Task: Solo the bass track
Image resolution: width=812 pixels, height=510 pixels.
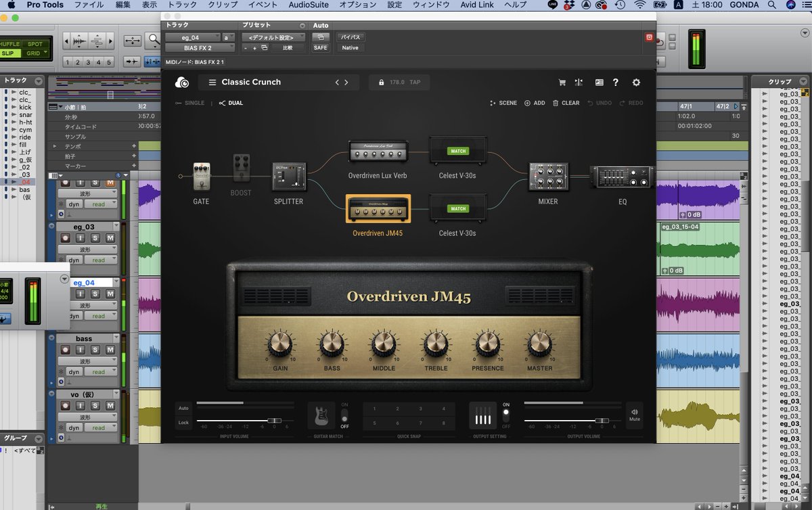Action: pos(95,350)
